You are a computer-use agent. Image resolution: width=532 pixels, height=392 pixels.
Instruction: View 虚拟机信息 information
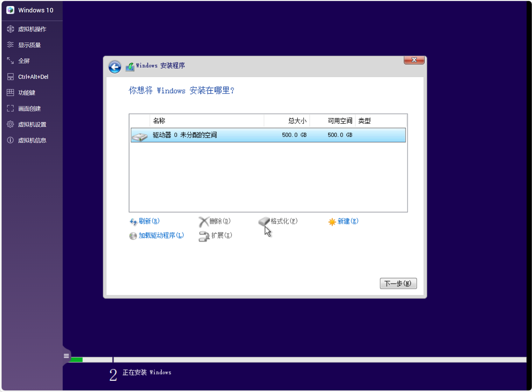[x=32, y=140]
